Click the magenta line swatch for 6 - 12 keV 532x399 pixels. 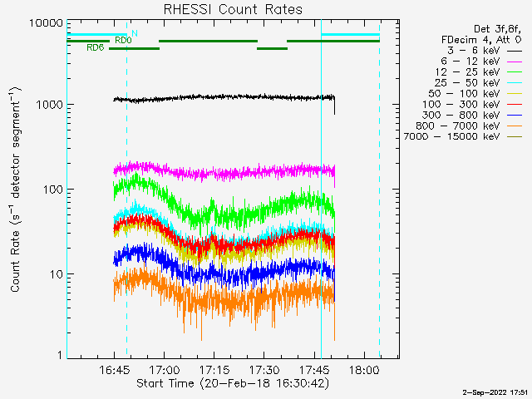[515, 62]
